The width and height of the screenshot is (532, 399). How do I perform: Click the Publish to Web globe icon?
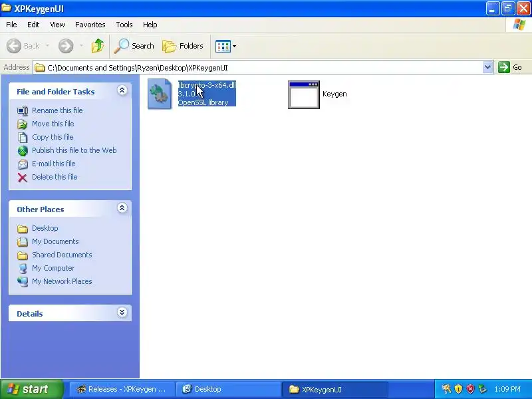pos(23,151)
